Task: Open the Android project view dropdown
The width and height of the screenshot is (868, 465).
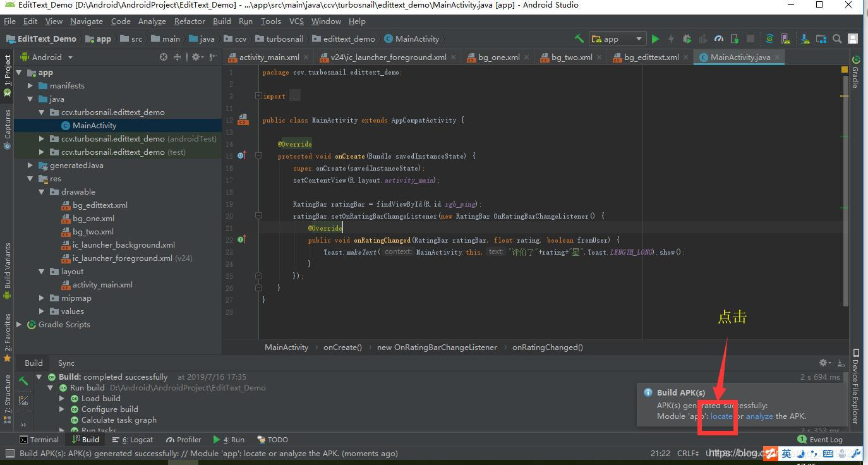Action: click(48, 57)
